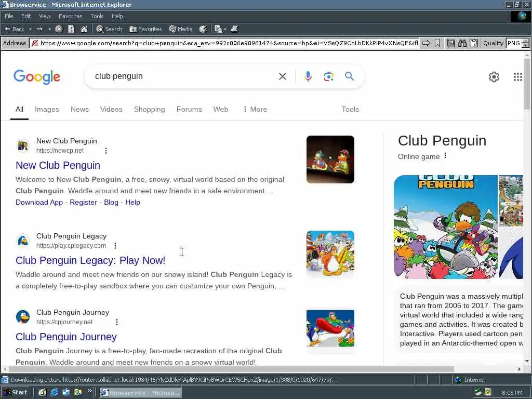Go to the Home page icon
Viewport: 532px width, 399px height.
[x=84, y=29]
